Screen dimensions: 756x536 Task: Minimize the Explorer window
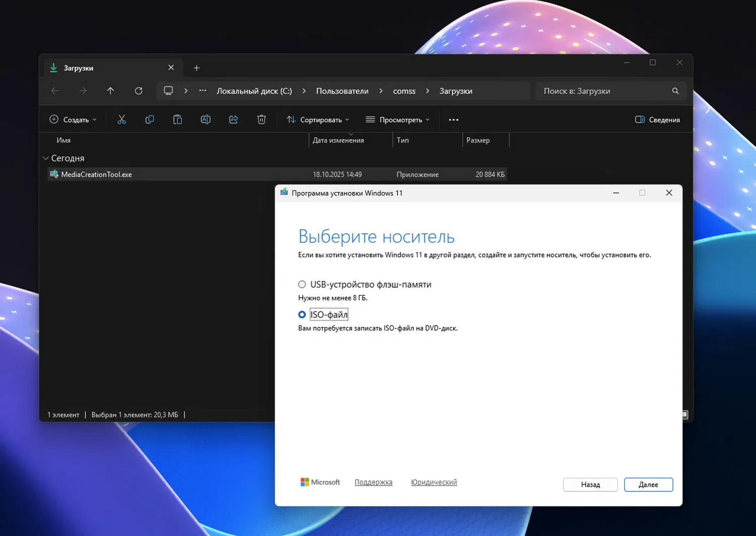[x=626, y=62]
